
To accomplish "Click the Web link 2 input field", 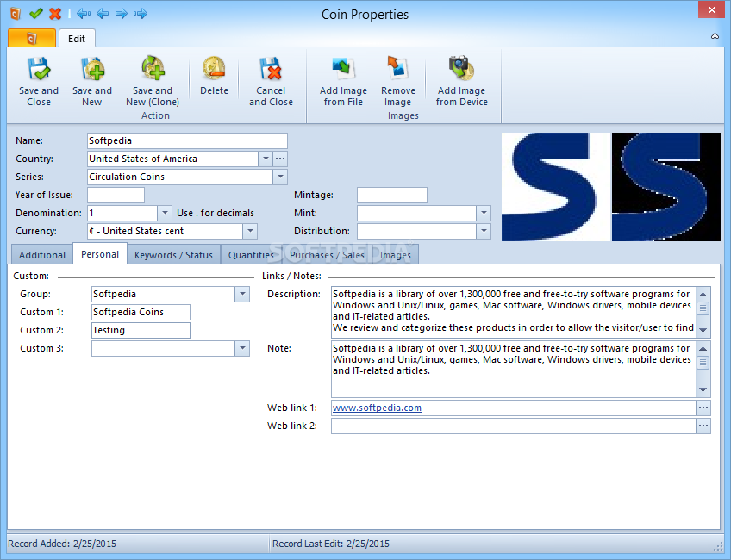I will tap(513, 426).
